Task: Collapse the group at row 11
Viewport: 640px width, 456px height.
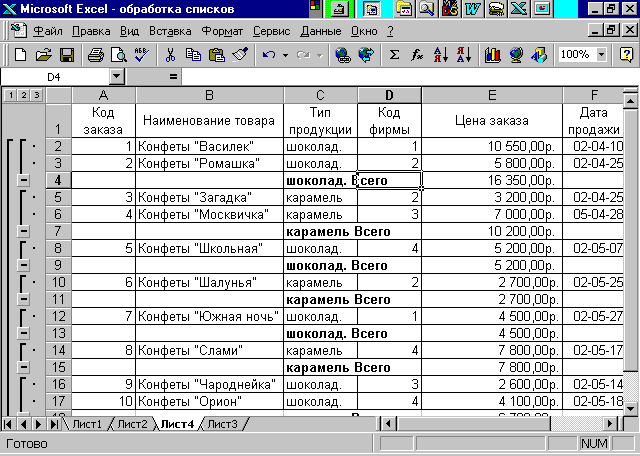Action: click(x=24, y=299)
